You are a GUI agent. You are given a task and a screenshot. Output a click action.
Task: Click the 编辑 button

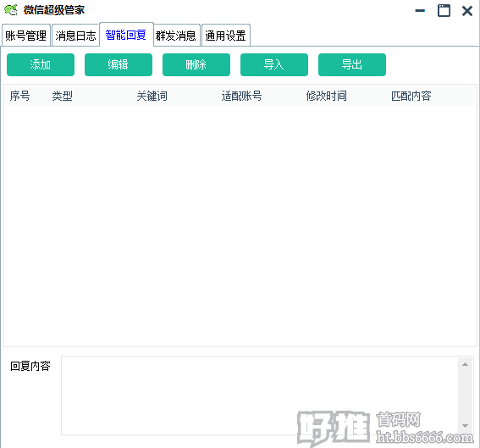[x=119, y=64]
